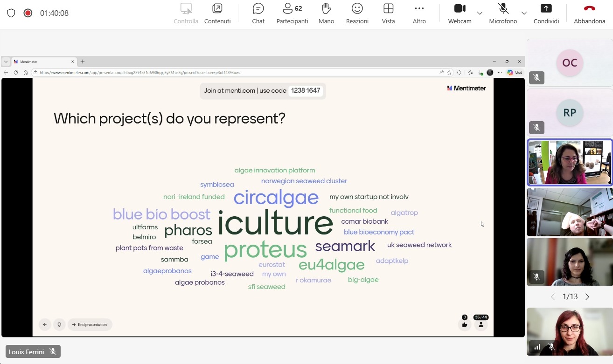Click 'blue bio boost' in the cloud
This screenshot has width=613, height=364.
click(x=161, y=214)
